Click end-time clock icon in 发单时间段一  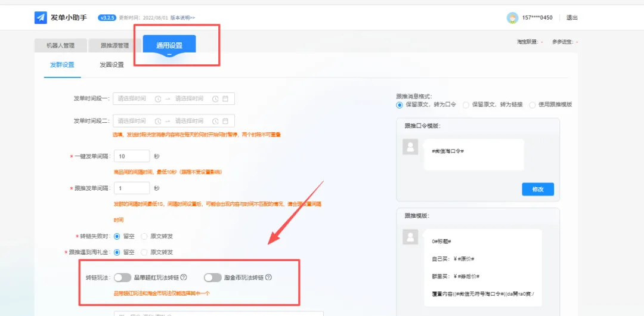pos(216,98)
